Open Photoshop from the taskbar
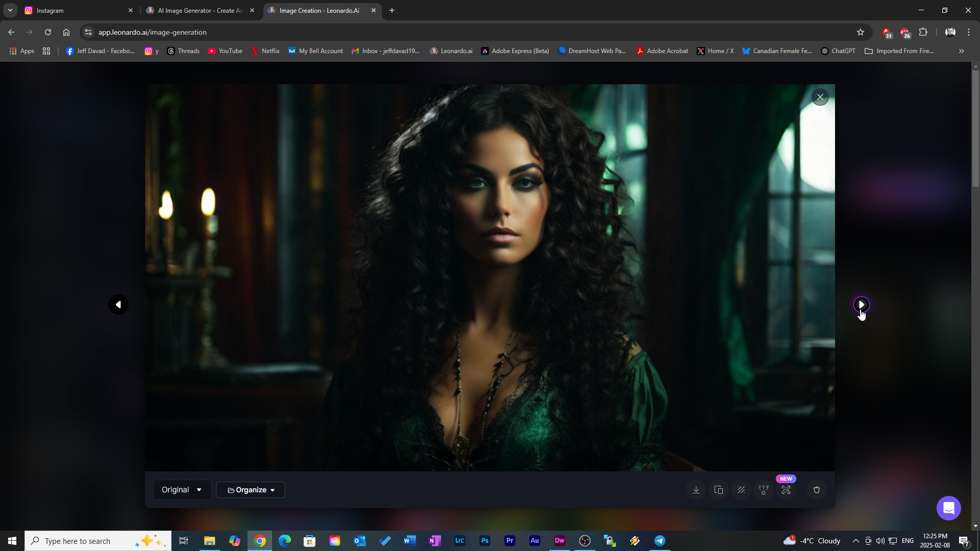 484,541
